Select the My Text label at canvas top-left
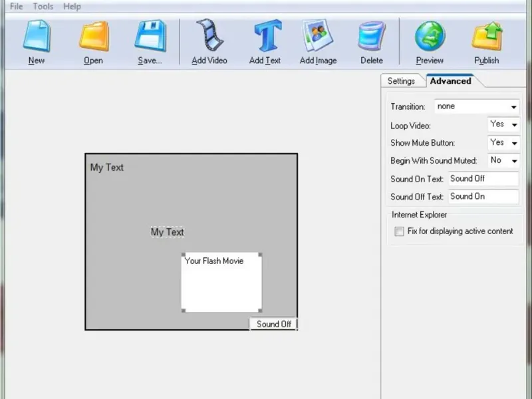 106,168
